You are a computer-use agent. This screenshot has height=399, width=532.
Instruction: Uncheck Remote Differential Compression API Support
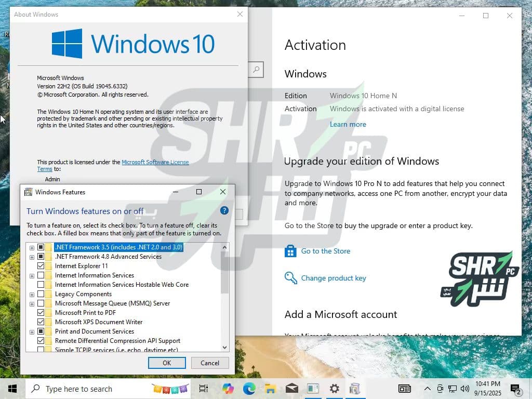coord(41,340)
